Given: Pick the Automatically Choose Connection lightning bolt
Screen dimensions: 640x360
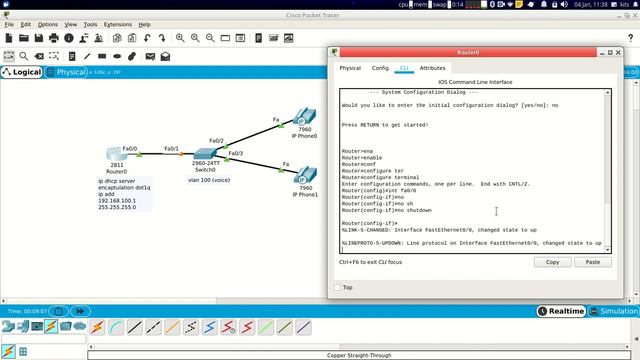Looking at the screenshot, I should click(x=97, y=327).
